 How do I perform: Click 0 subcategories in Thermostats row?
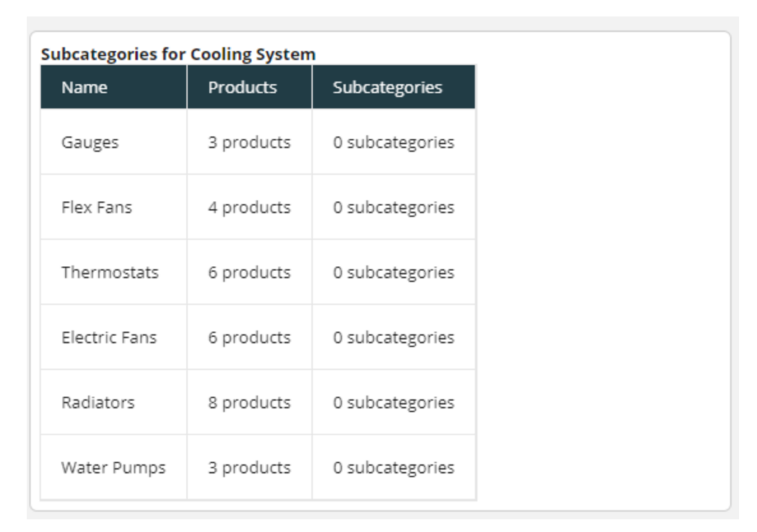click(x=394, y=273)
